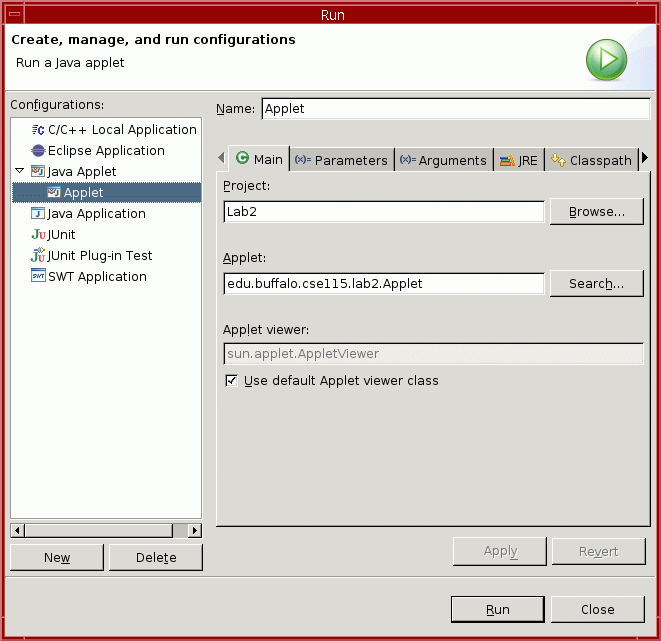This screenshot has height=641, width=661.
Task: Click the JUnit Plug-in Test icon
Action: pyautogui.click(x=38, y=256)
